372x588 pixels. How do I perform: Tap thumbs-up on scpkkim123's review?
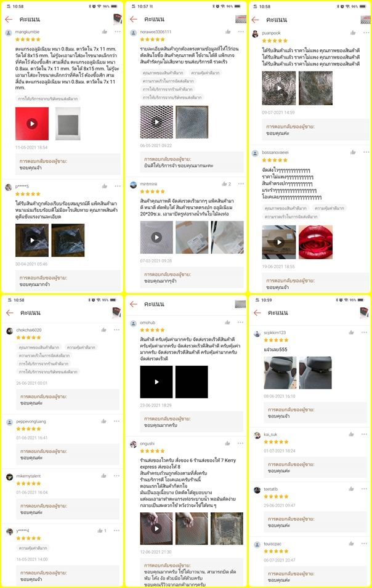(352, 332)
